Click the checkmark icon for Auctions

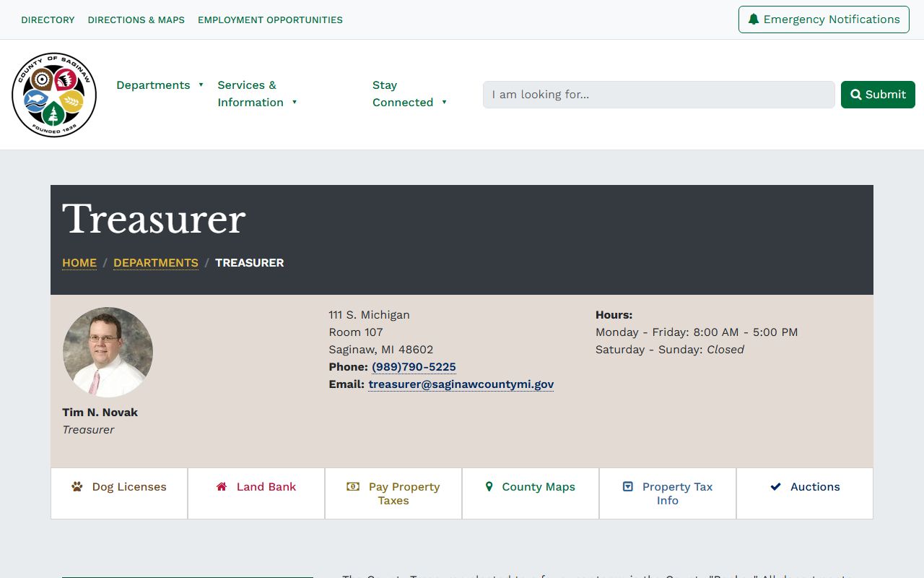[x=775, y=486]
